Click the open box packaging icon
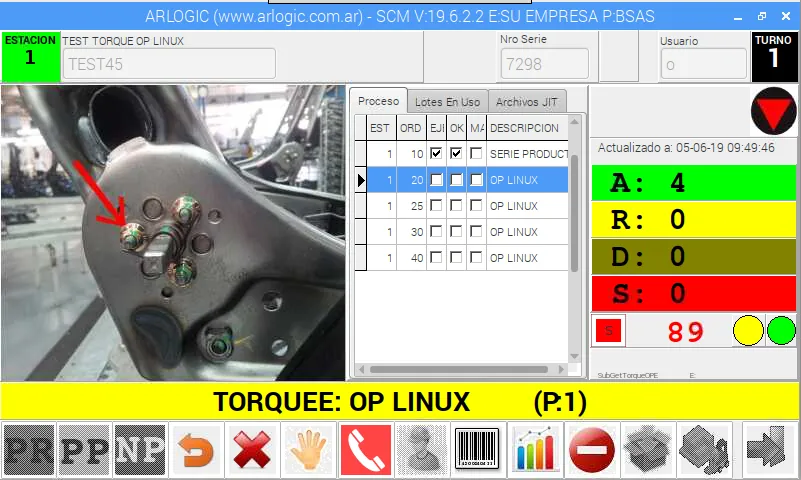 pos(647,450)
